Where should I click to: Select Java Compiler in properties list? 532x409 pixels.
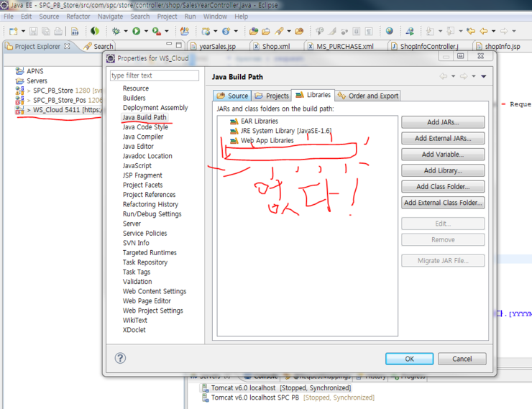pos(143,137)
